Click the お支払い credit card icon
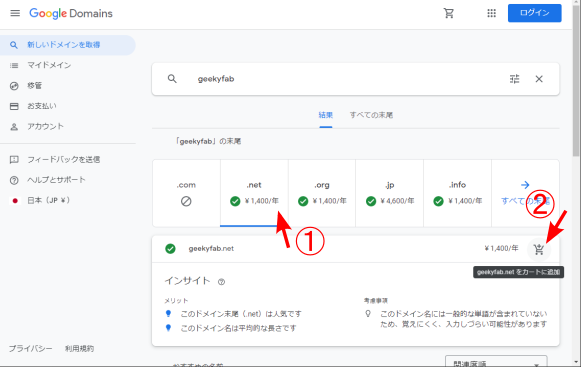 pyautogui.click(x=14, y=106)
